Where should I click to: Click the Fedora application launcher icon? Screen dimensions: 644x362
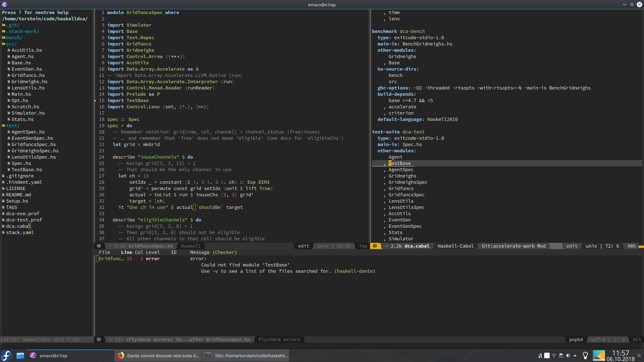pyautogui.click(x=7, y=355)
